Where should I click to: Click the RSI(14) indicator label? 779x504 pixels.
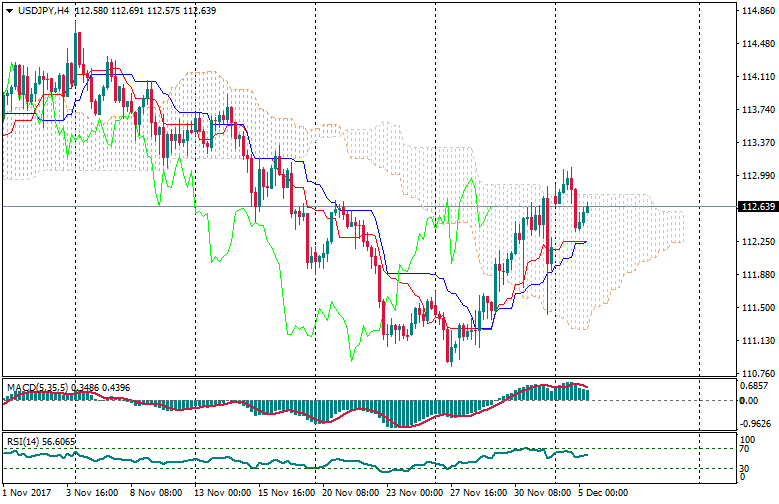coord(24,441)
